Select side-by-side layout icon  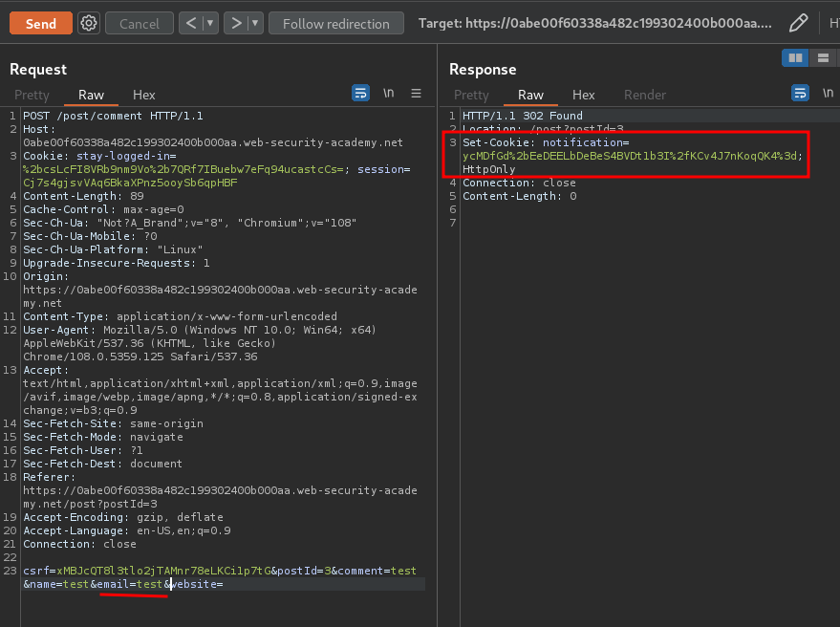click(x=795, y=57)
